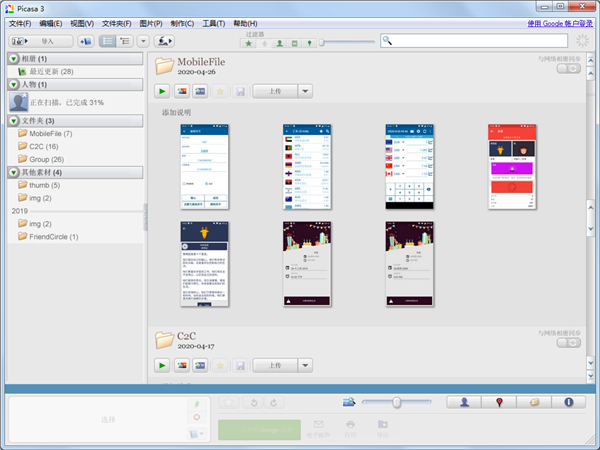Collapse the 文件夹 section in sidebar
Screen dimensions: 600x450
(x=13, y=121)
